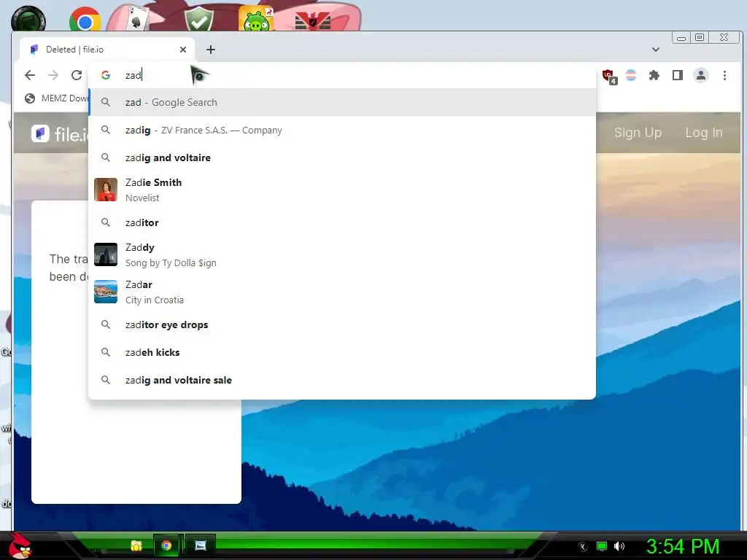Viewport: 747px width, 560px height.
Task: Open the Chrome profile avatar
Action: [701, 75]
